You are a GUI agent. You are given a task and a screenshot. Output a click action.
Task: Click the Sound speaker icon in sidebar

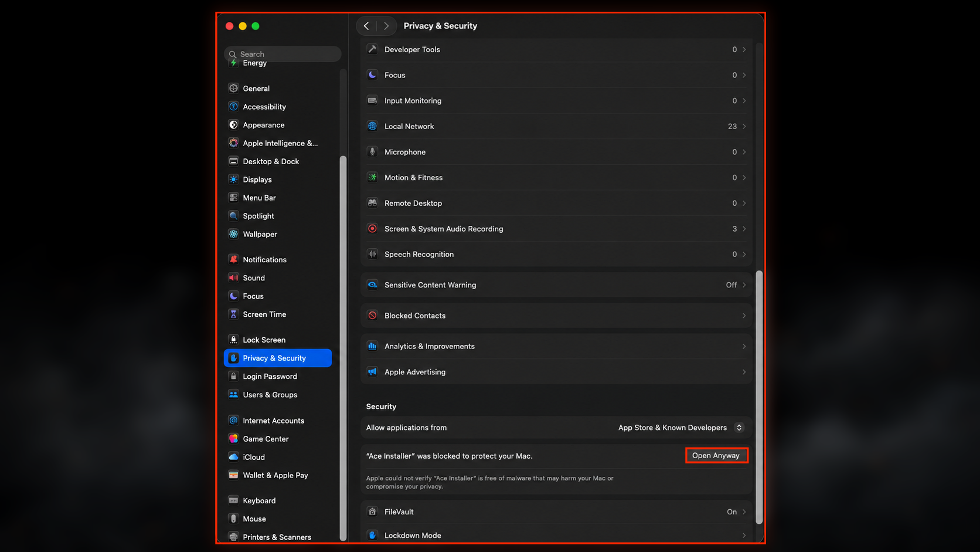pyautogui.click(x=233, y=277)
